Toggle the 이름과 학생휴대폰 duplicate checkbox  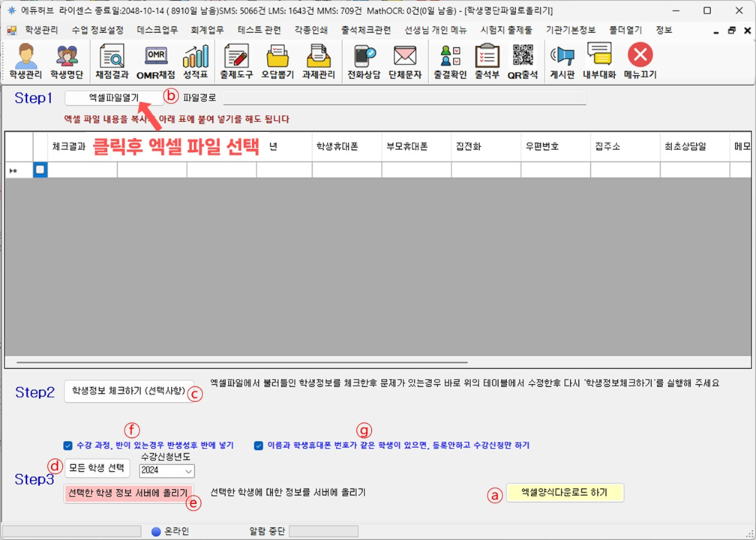click(x=259, y=445)
